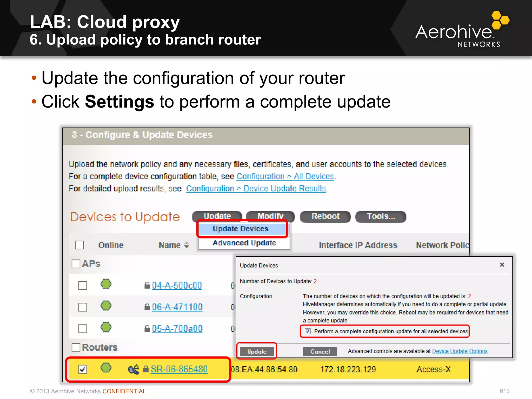The image size is (532, 399).
Task: Open device link 05-A-700a00
Action: [177, 329]
